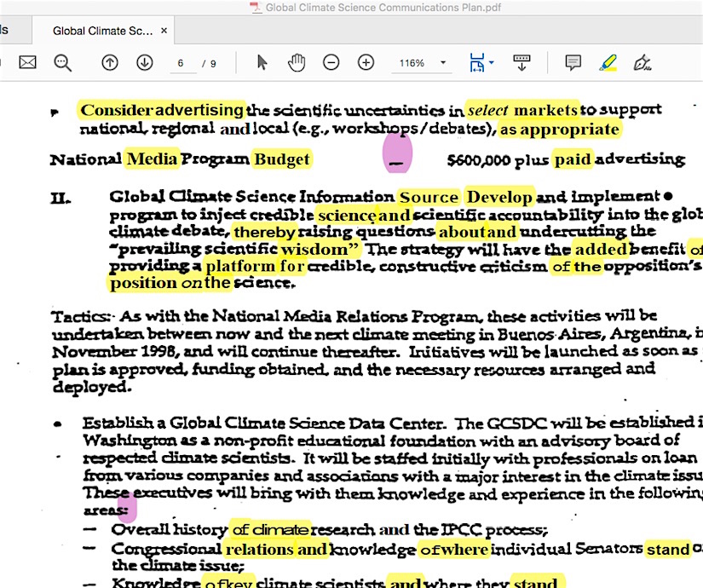Expand the fit page options dropdown
This screenshot has height=588, width=703.
[x=481, y=62]
